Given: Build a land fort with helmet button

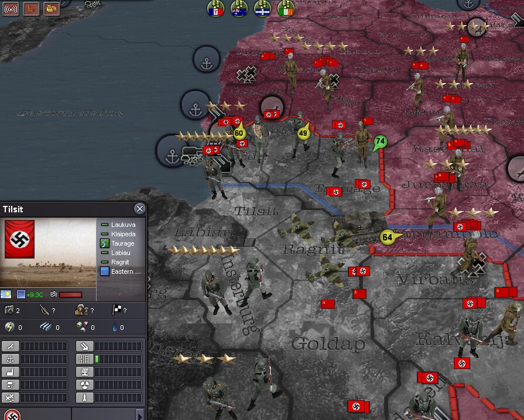Looking at the screenshot, I should click(x=11, y=385).
